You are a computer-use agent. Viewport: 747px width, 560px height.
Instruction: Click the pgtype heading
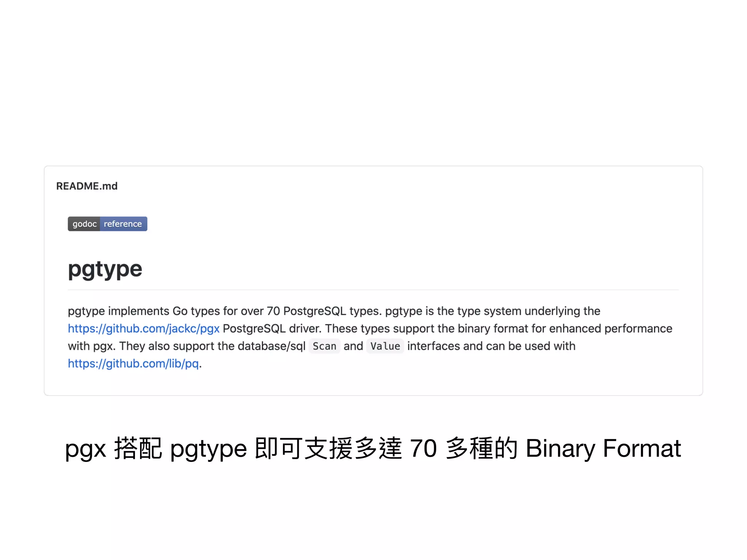click(x=105, y=269)
